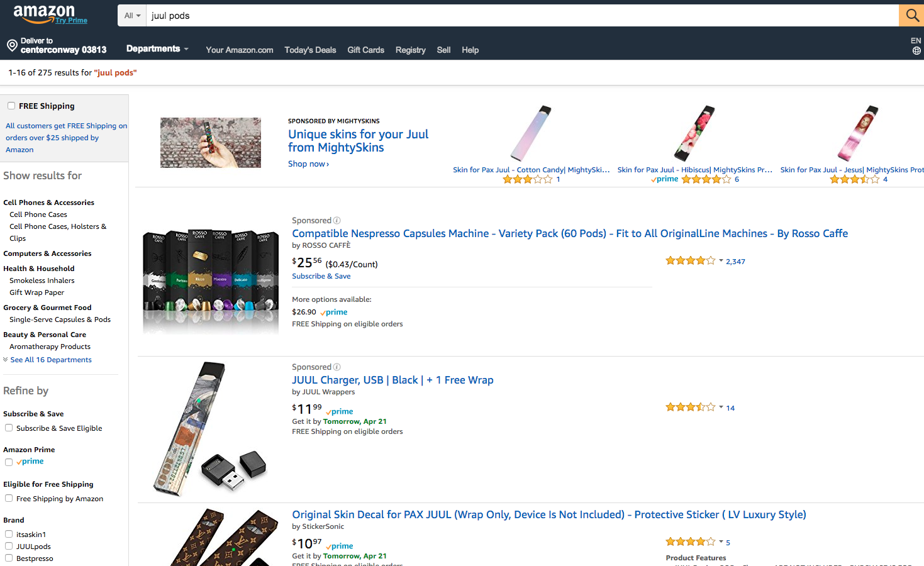924x566 pixels.
Task: Click the Sponsored info icon above Nespresso capsules
Action: pyautogui.click(x=337, y=221)
